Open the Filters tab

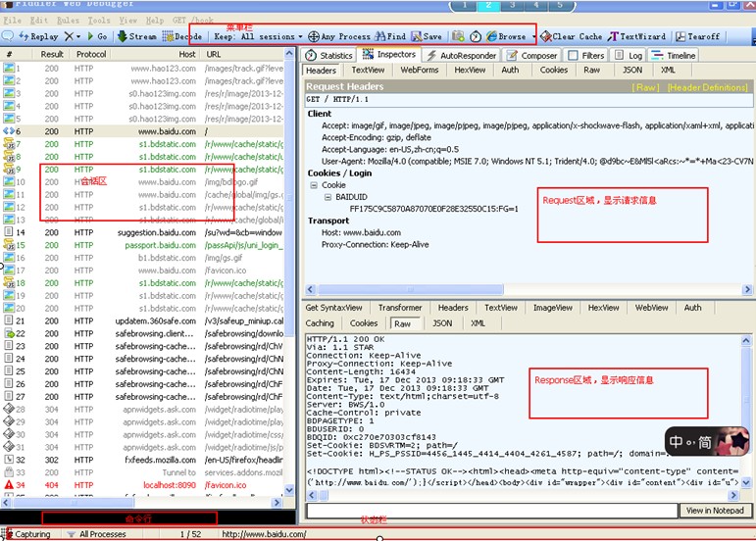pos(585,56)
